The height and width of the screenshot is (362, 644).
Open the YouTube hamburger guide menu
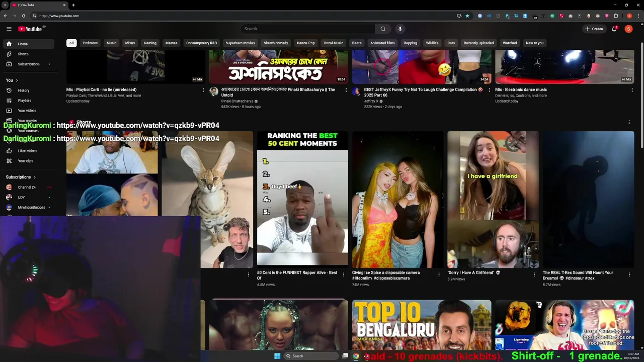coord(9,29)
